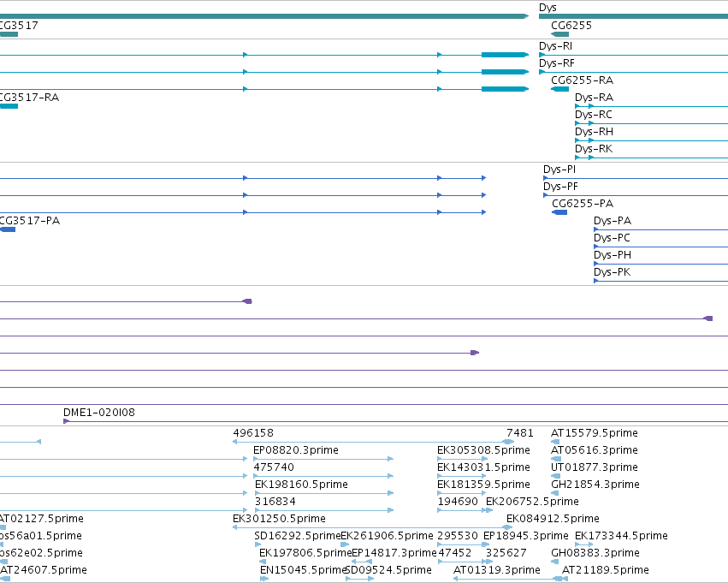
Task: Click the Dys gene label
Action: (547, 8)
